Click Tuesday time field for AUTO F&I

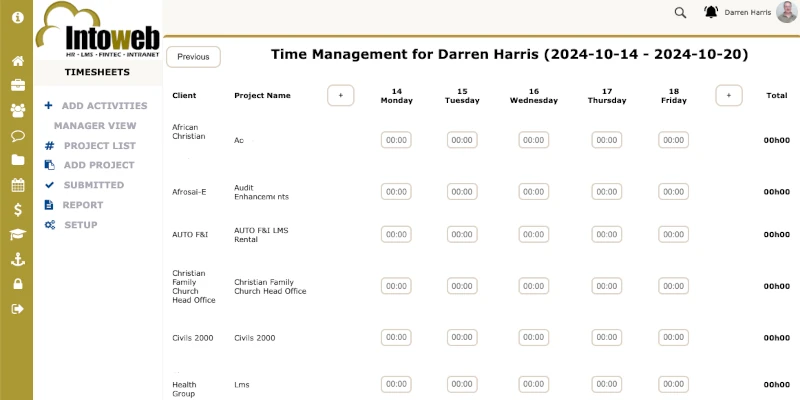[x=462, y=234]
